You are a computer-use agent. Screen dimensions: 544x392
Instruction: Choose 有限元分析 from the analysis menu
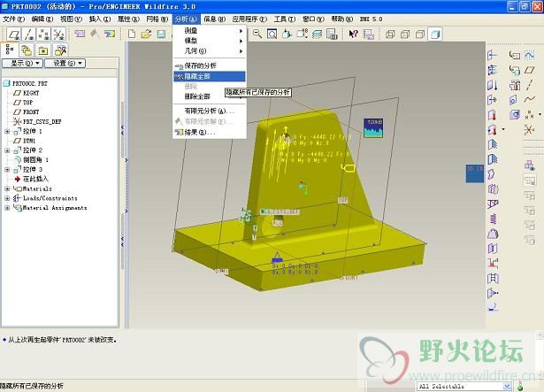pos(210,111)
